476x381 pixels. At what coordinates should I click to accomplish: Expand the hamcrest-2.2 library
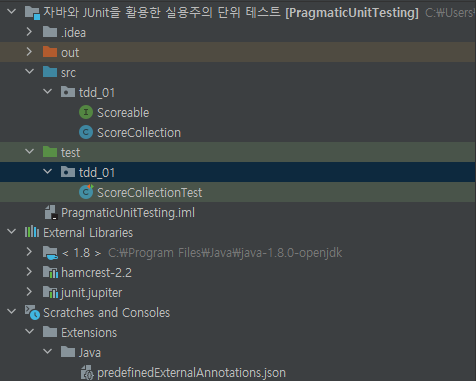[x=29, y=272]
